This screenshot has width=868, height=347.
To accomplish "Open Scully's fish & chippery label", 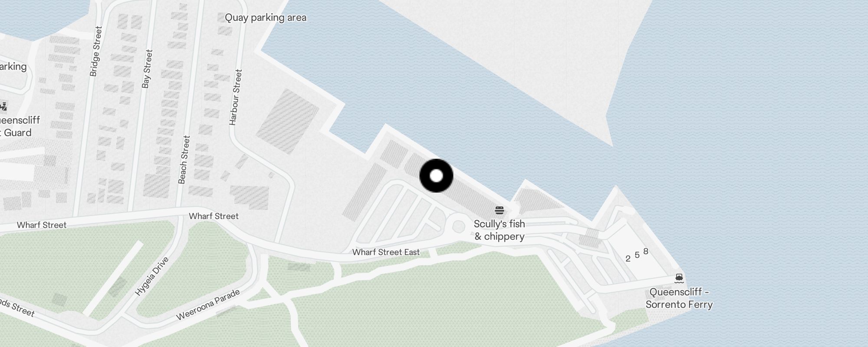I will point(499,230).
